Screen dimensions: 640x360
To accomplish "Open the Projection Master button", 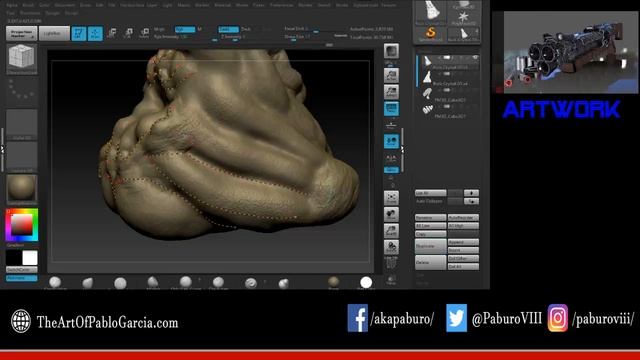I will 22,33.
